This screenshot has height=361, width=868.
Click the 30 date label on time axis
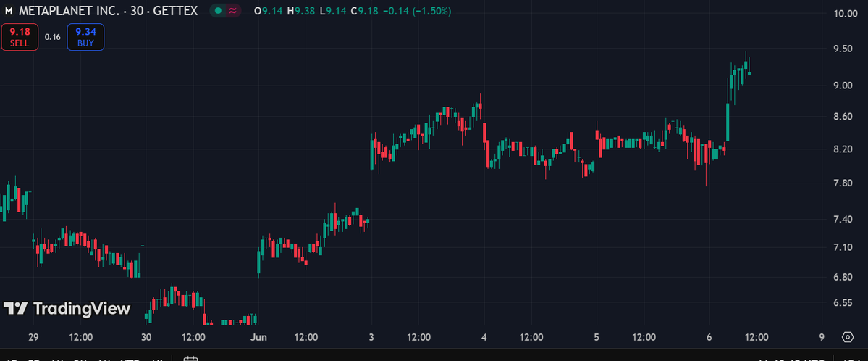pos(146,337)
